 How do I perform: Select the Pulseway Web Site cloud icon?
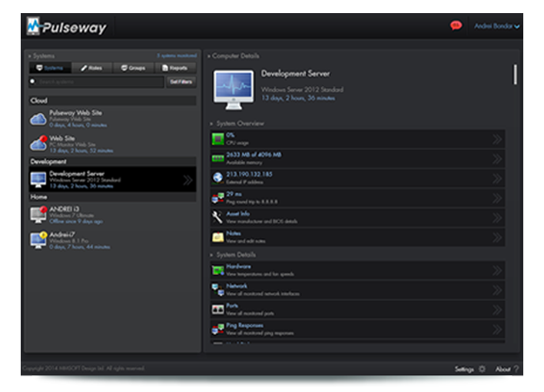point(38,118)
